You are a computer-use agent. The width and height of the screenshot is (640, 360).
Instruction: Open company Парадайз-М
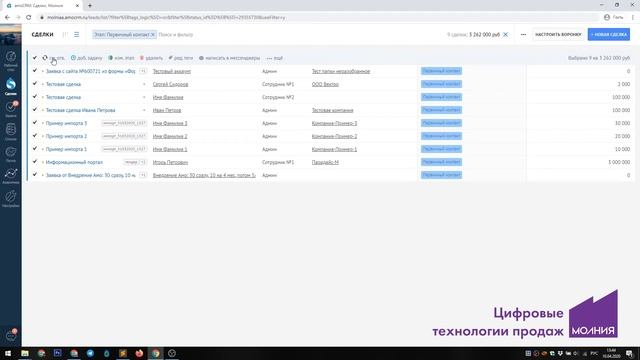(x=325, y=162)
